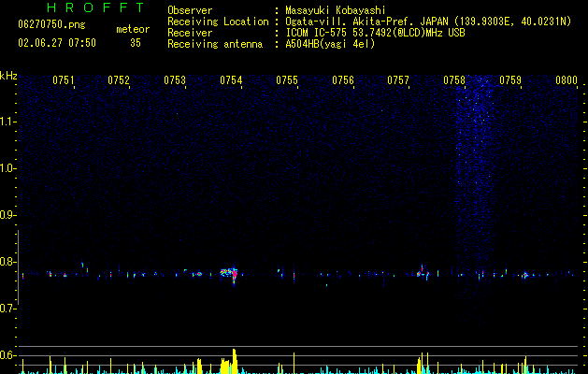Click the 0754 time marker
This screenshot has height=374, width=588.
click(x=231, y=80)
